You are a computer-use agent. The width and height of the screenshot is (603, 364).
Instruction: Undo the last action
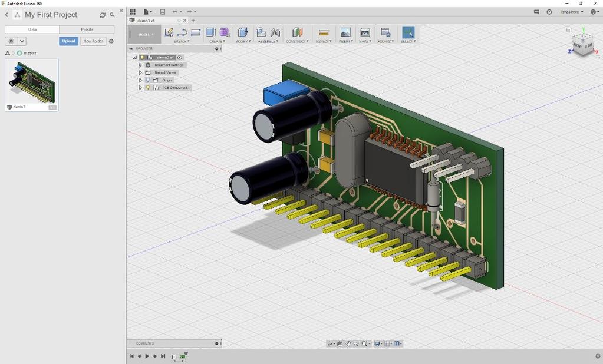point(176,12)
